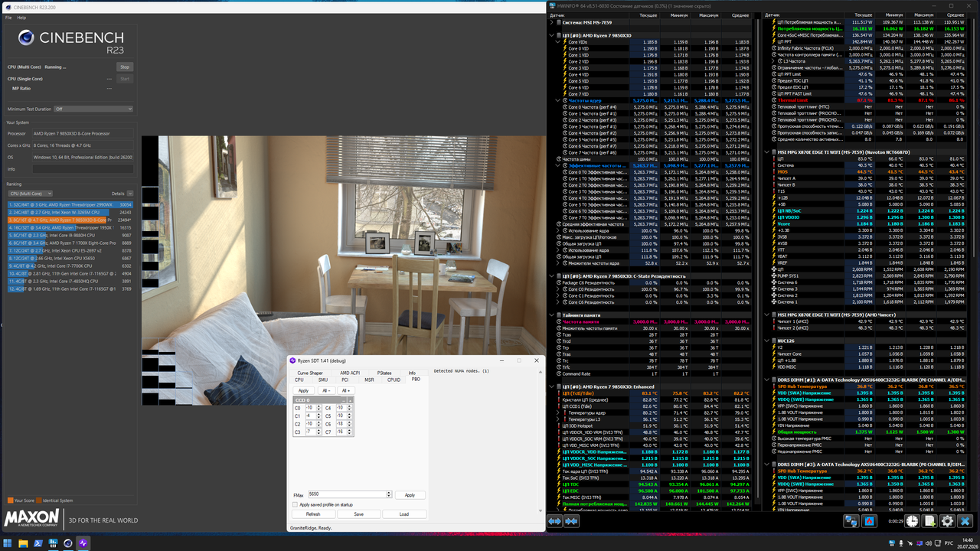Click the Ryzen SDT log pane scrollbar

tap(539, 442)
